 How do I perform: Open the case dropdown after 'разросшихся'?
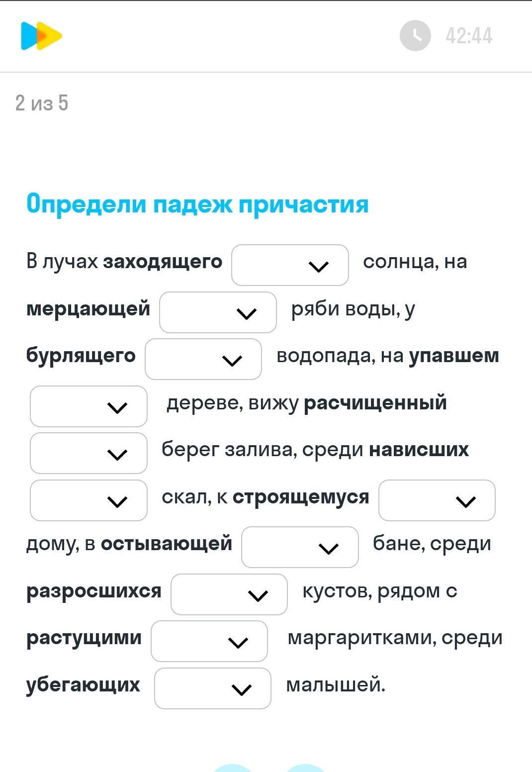(229, 594)
